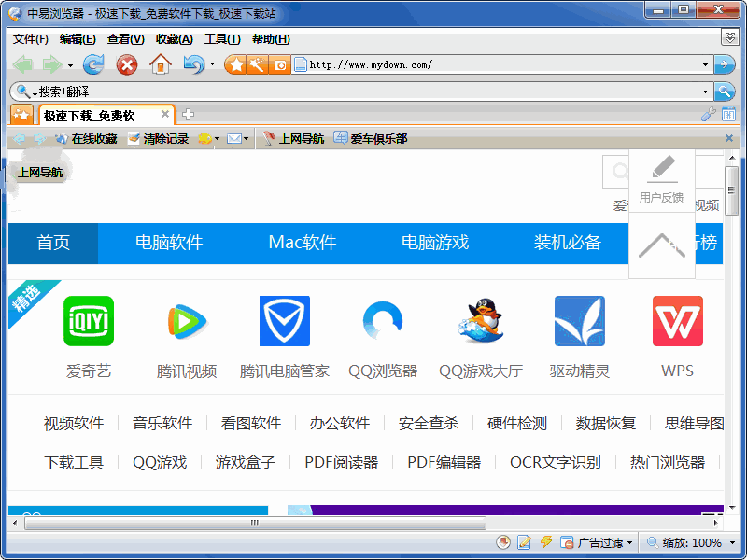The height and width of the screenshot is (560, 747).
Task: Click the favorites star toolbar icon
Action: click(236, 64)
